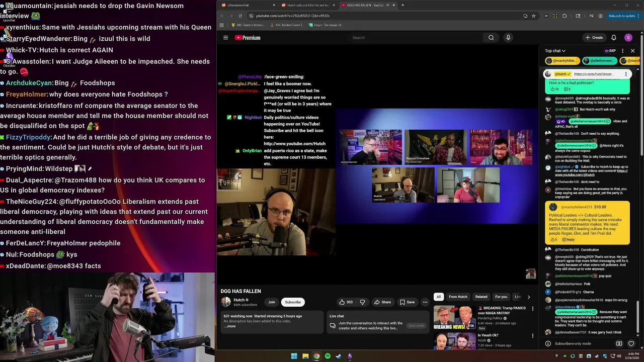
Task: Expand the Top chat dropdown
Action: click(555, 51)
